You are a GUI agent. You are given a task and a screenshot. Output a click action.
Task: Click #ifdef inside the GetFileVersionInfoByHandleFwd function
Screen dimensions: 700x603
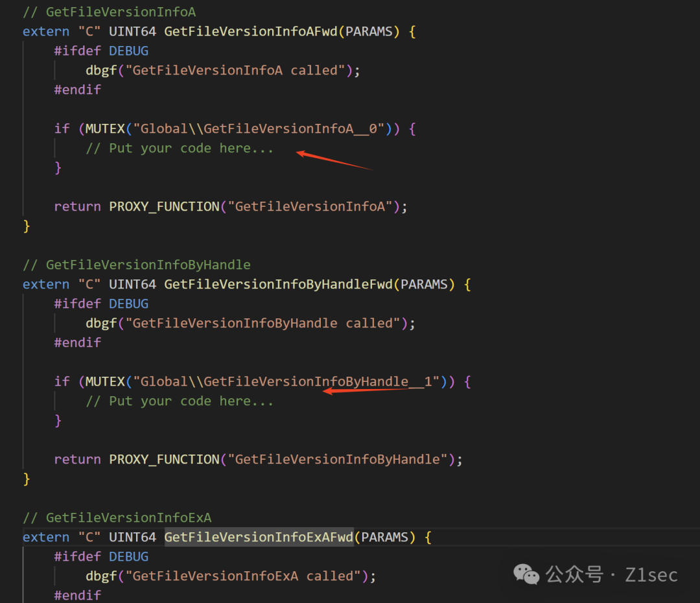78,303
